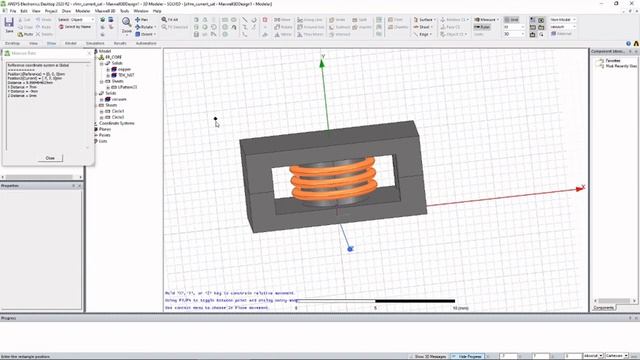Select Planes in the model tree

point(105,129)
